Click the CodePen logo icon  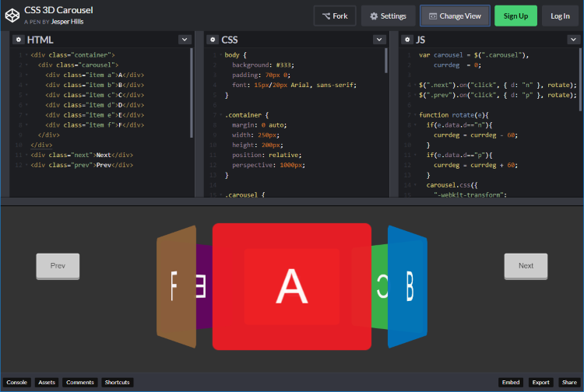[x=12, y=16]
